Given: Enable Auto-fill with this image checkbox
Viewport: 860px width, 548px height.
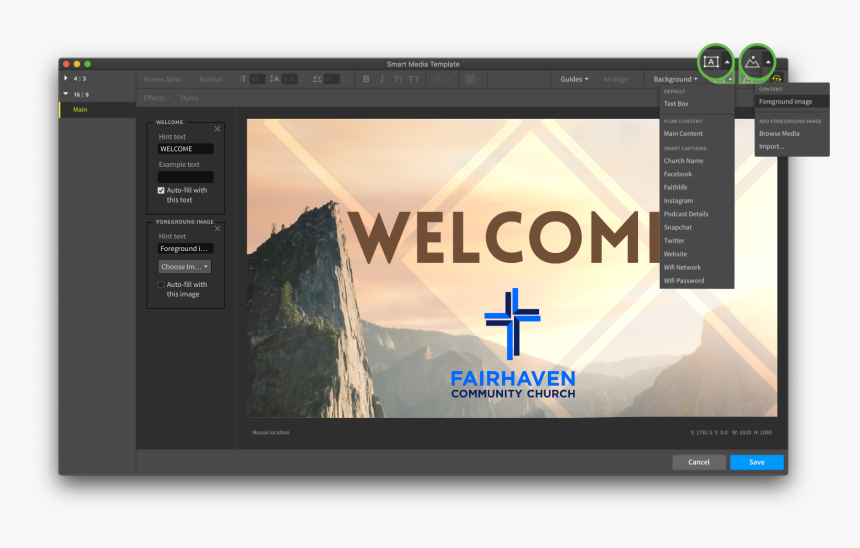Looking at the screenshot, I should click(x=161, y=285).
